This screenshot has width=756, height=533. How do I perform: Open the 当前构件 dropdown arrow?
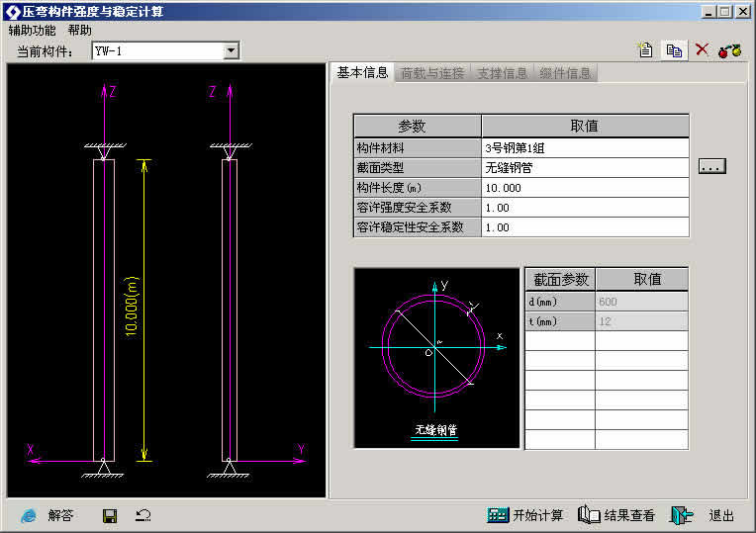(232, 50)
